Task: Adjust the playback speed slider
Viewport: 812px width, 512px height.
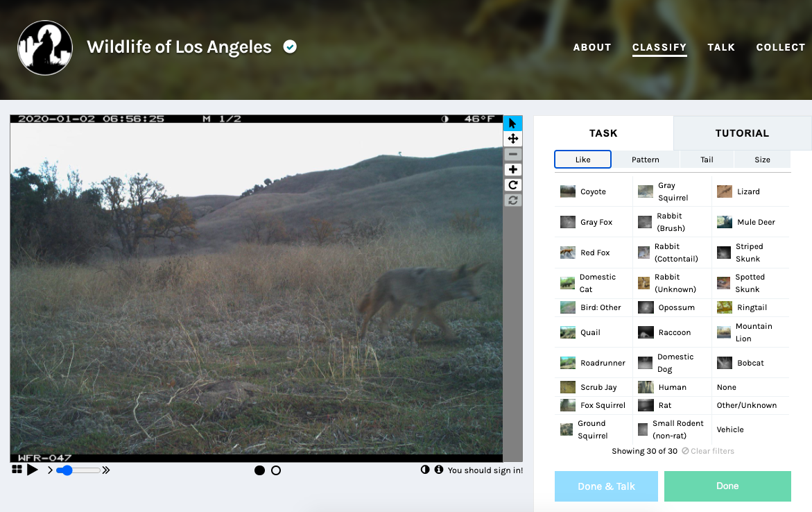Action: coord(78,470)
